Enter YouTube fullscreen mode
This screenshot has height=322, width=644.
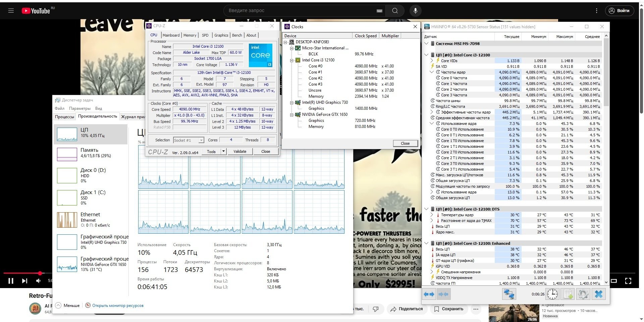[x=628, y=281]
